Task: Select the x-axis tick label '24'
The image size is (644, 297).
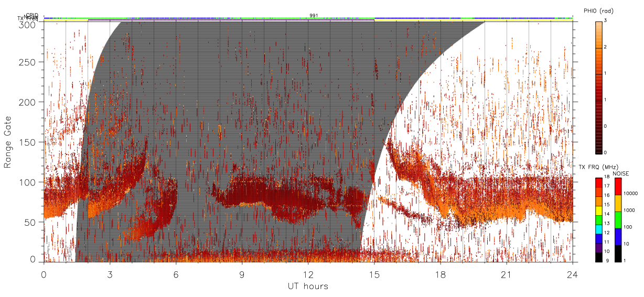Action: pyautogui.click(x=572, y=274)
